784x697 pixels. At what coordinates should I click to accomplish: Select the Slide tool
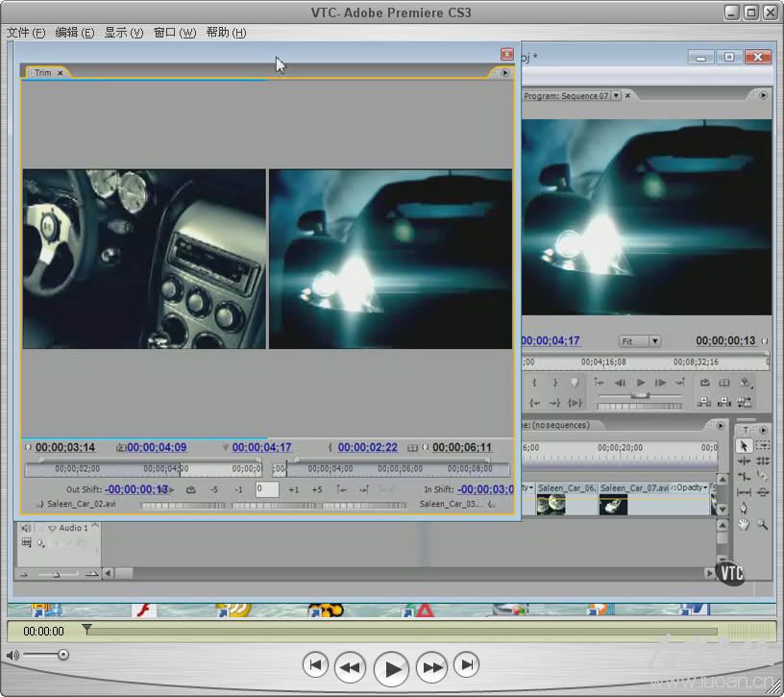(763, 493)
